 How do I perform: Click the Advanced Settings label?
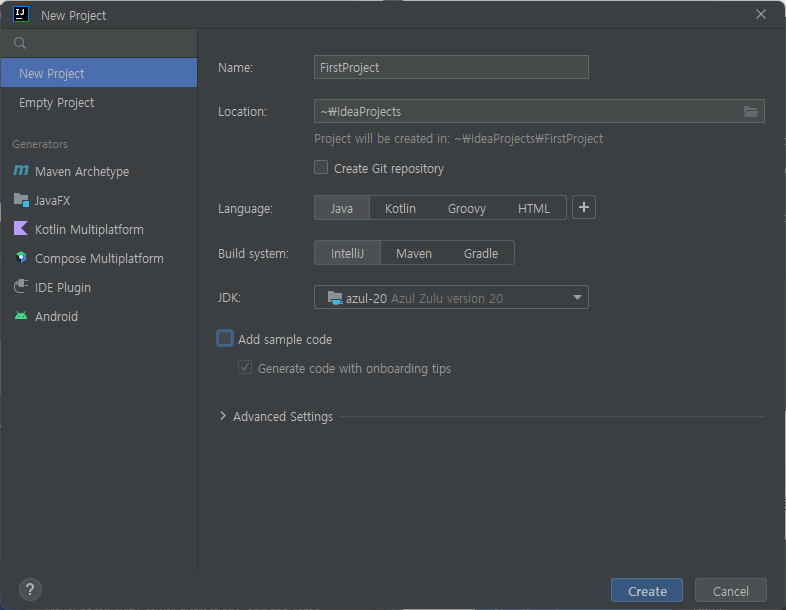[283, 417]
